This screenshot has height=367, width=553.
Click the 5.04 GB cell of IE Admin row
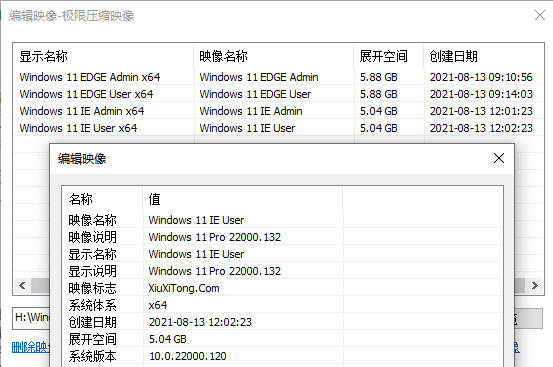[378, 111]
